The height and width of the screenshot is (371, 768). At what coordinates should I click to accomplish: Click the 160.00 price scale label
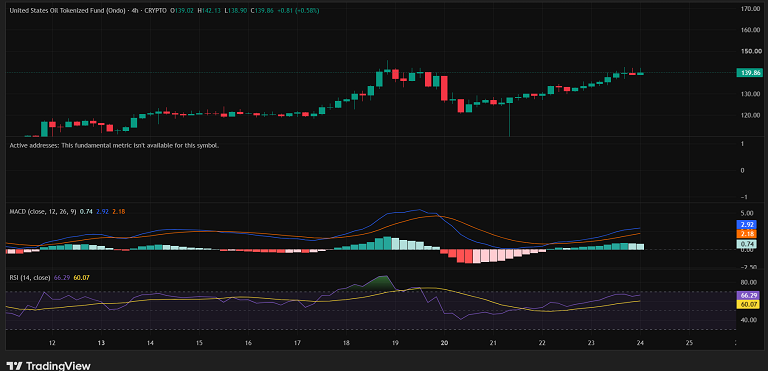click(751, 30)
